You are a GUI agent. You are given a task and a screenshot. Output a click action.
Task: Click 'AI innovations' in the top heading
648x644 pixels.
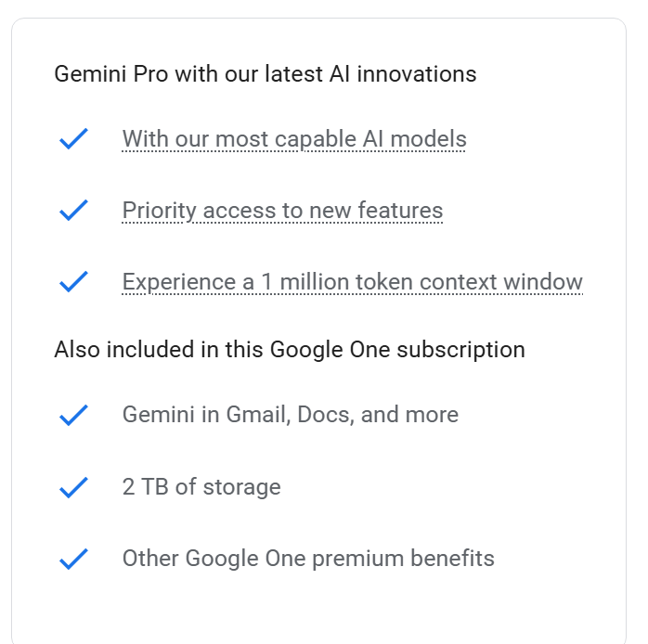click(x=403, y=74)
